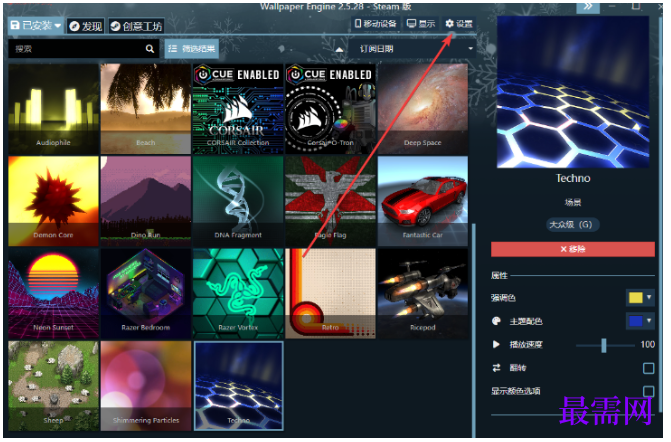671x442 pixels.
Task: Click the 场景 scene type label
Action: tap(573, 202)
